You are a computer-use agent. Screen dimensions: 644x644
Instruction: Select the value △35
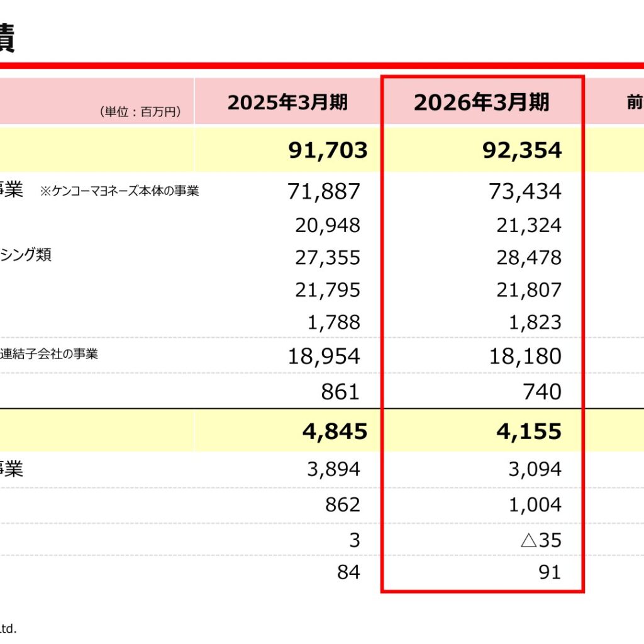(x=541, y=540)
